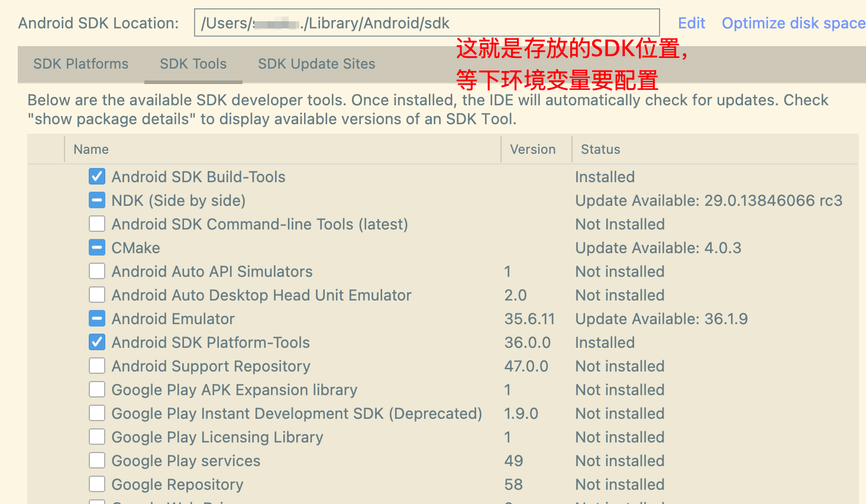Click the Name column header
This screenshot has height=504, width=866.
click(91, 149)
